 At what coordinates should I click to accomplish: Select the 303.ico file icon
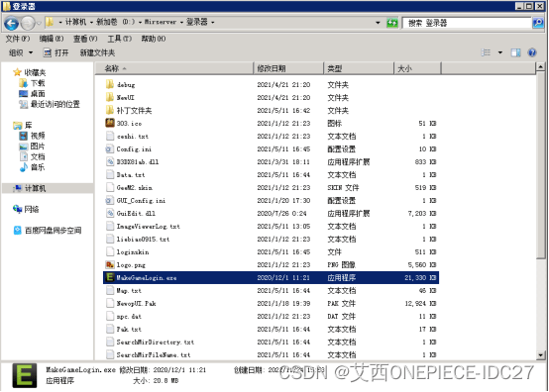pyautogui.click(x=110, y=123)
